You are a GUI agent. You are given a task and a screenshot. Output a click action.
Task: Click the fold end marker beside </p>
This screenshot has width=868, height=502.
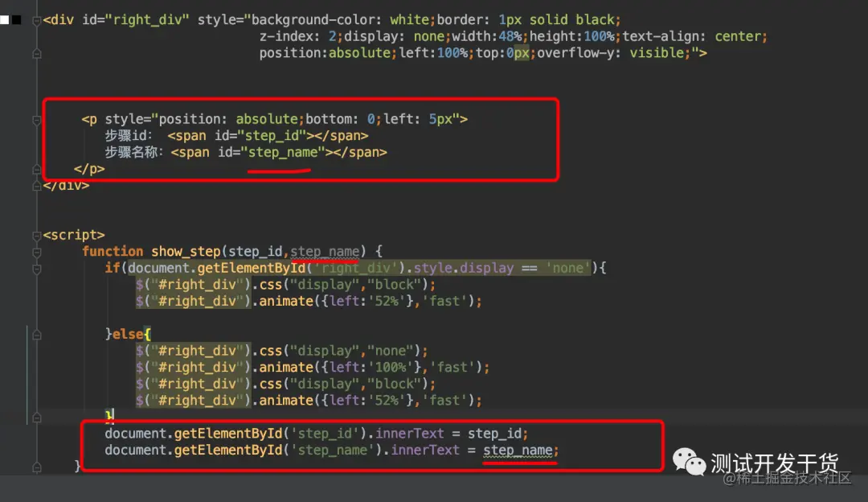(36, 170)
